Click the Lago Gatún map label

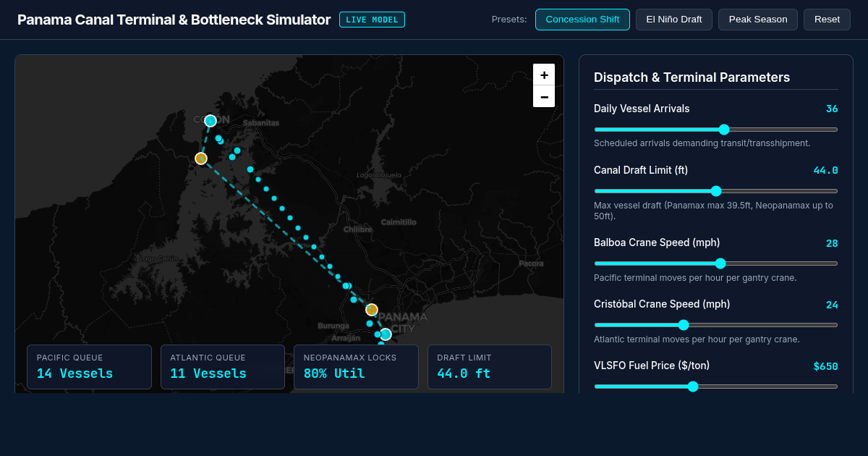click(160, 258)
